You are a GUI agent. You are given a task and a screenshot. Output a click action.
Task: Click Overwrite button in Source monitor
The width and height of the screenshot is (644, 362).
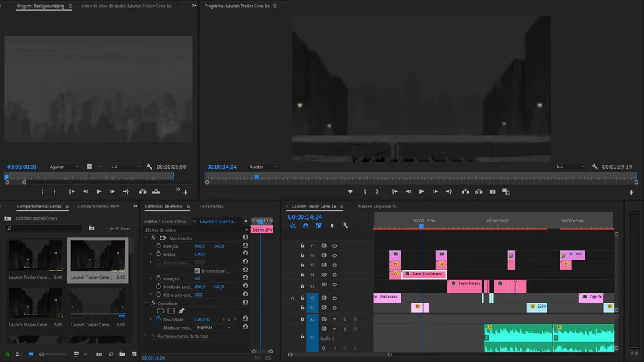(156, 192)
